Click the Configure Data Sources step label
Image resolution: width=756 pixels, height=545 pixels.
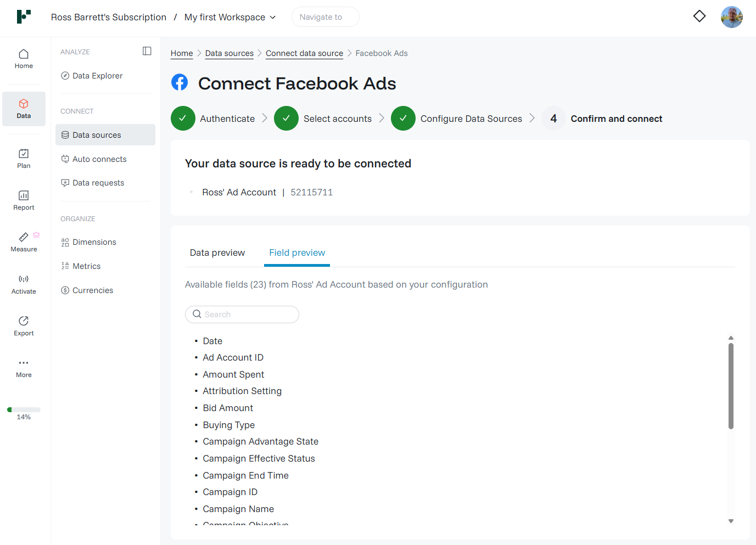[x=471, y=119]
